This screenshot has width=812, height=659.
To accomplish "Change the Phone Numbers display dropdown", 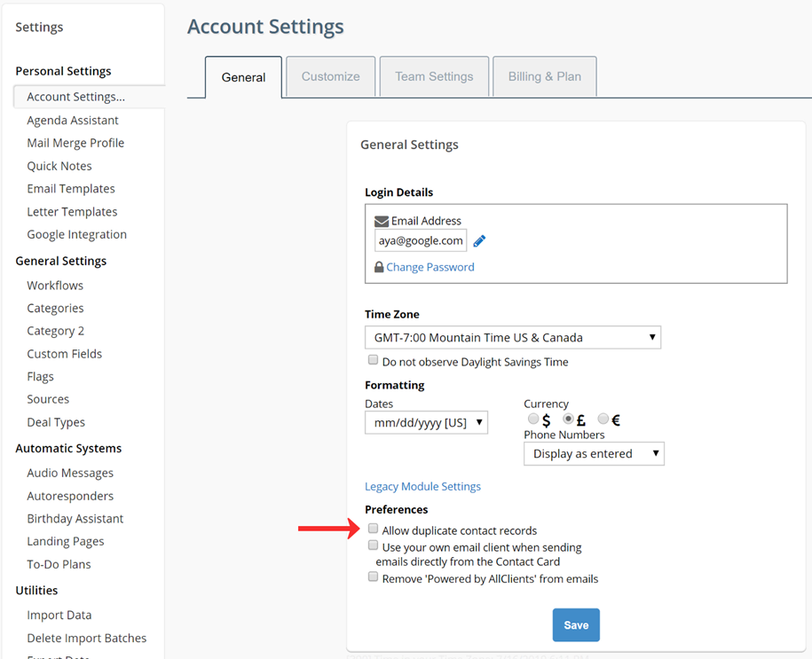I will pos(594,453).
